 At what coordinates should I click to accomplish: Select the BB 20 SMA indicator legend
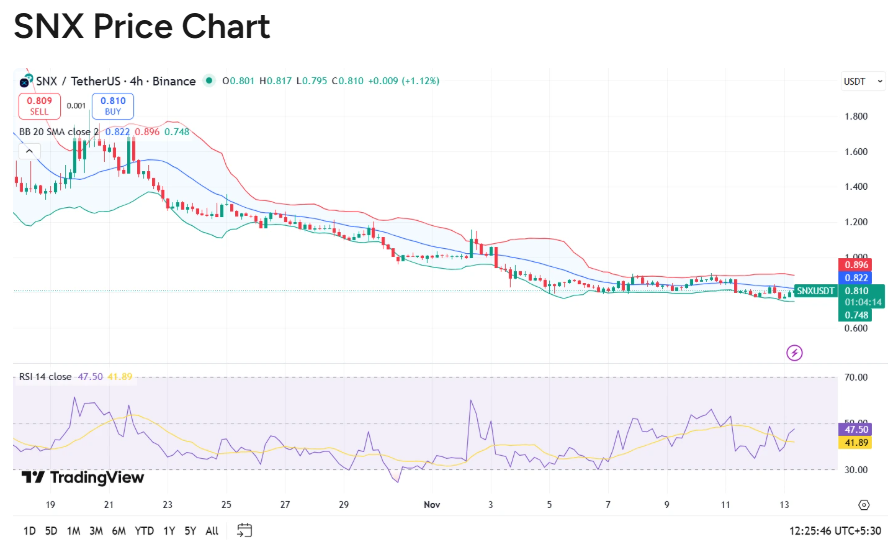[58, 131]
